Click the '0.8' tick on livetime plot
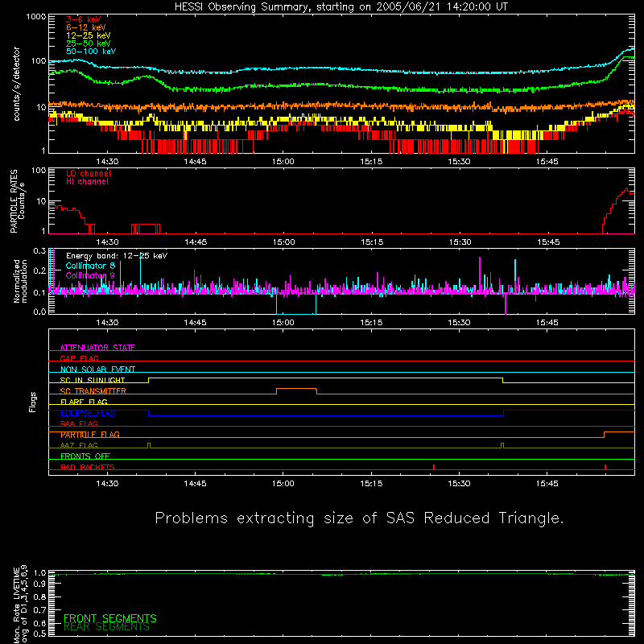The height and width of the screenshot is (644, 644). pos(39,597)
